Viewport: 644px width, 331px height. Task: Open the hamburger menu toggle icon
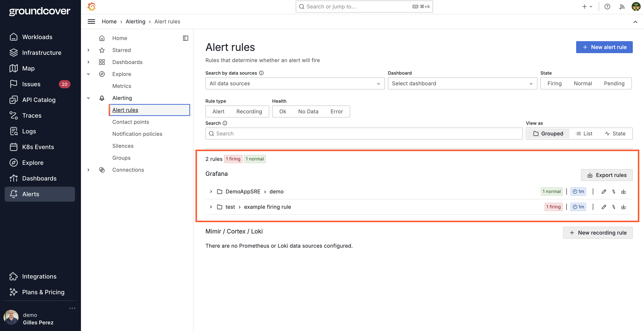[x=91, y=22]
